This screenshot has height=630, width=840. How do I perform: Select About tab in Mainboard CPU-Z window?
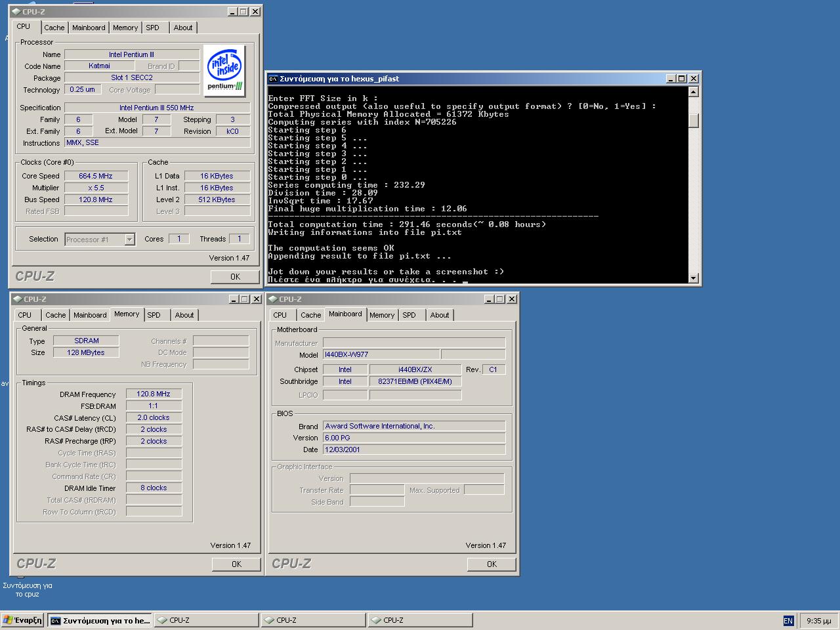point(440,315)
